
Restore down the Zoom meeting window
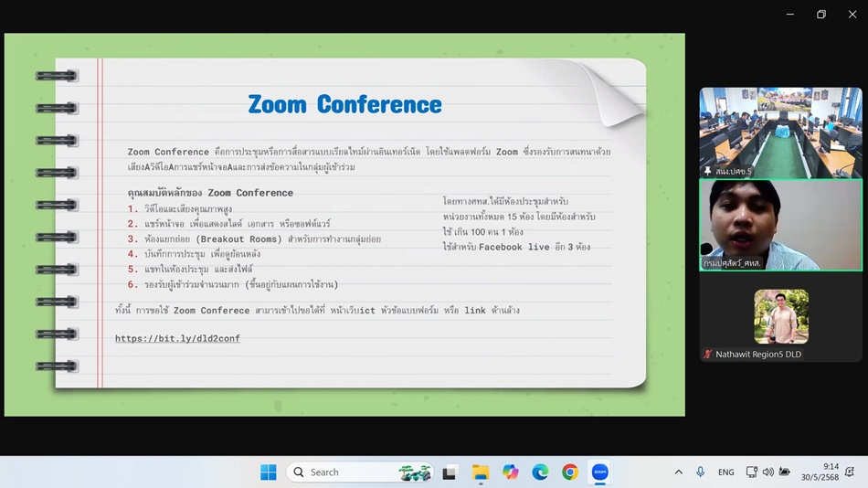(x=821, y=15)
